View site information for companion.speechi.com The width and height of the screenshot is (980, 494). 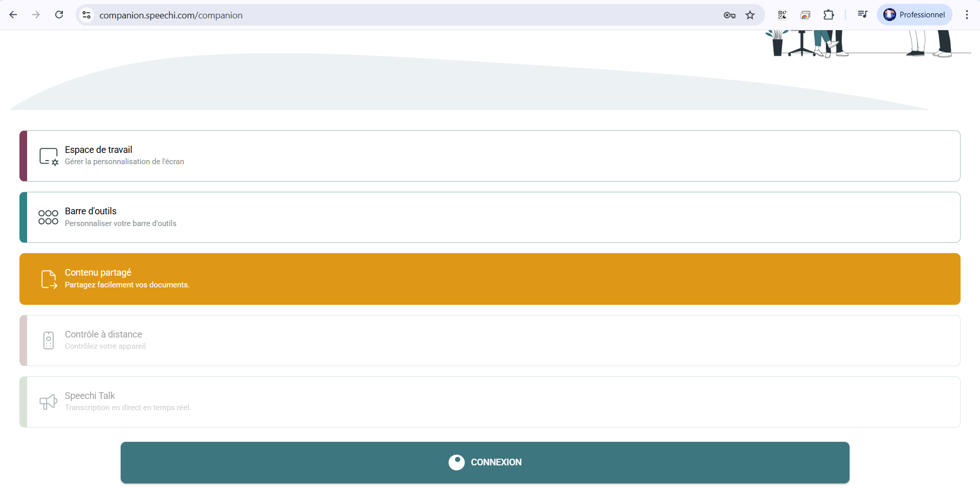point(87,15)
